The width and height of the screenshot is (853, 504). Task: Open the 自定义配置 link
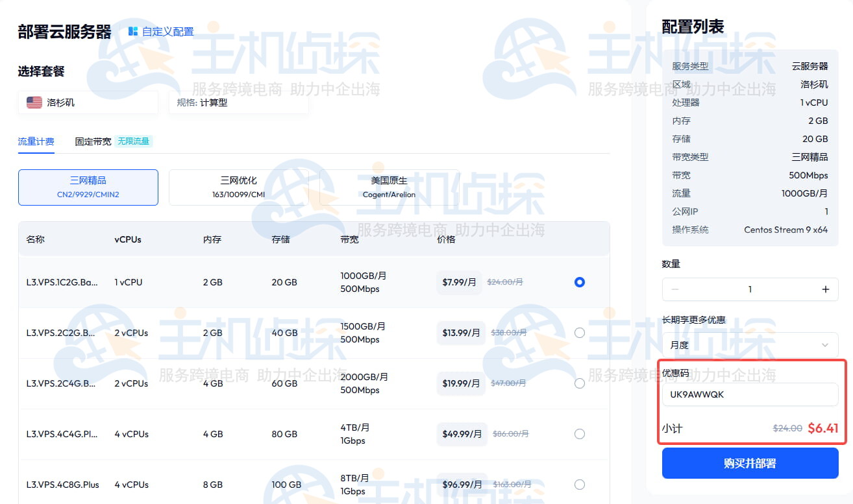(167, 31)
